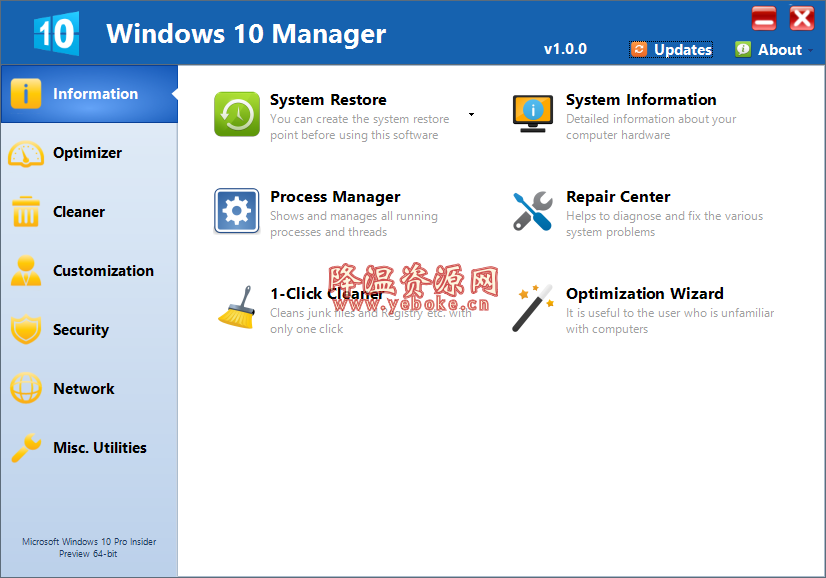826x578 pixels.
Task: Click the Process Manager gear icon
Action: point(237,211)
